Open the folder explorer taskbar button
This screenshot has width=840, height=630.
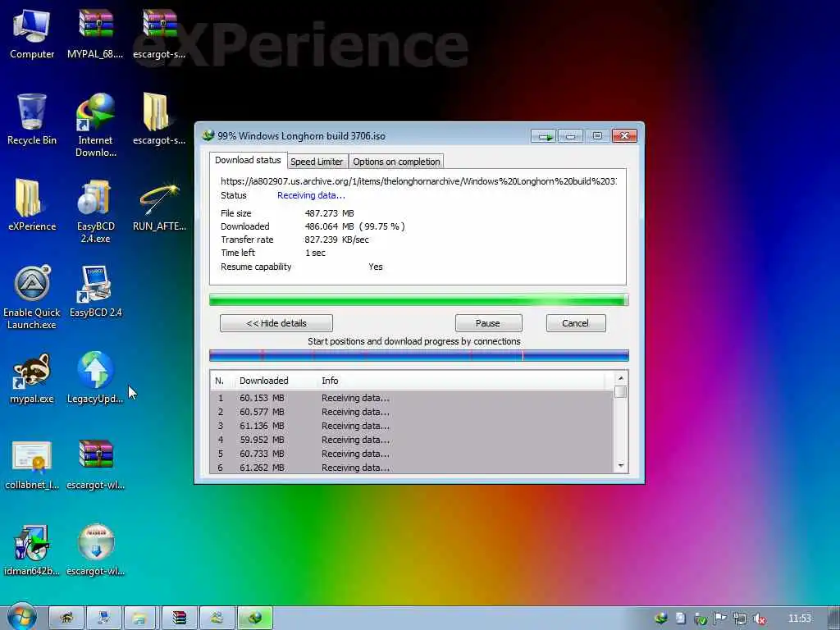point(139,618)
